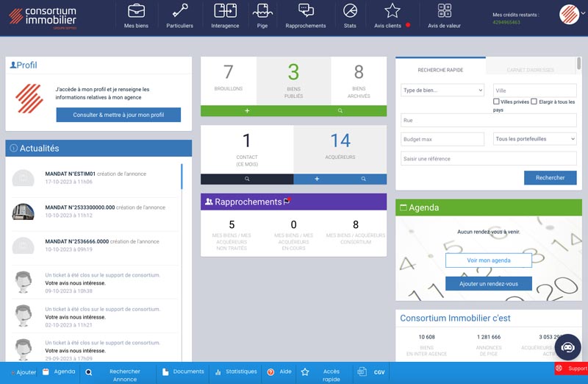Open Avis clients star icon
This screenshot has width=588, height=384.
click(x=392, y=11)
